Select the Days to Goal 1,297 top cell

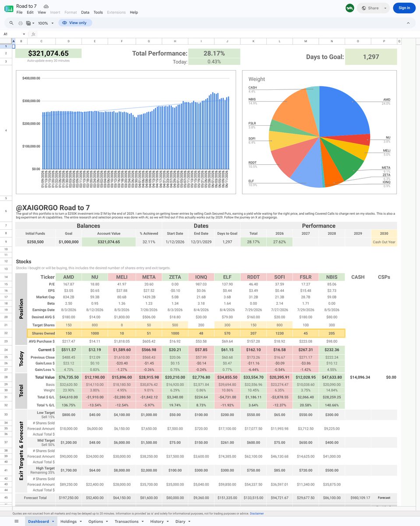coord(371,57)
